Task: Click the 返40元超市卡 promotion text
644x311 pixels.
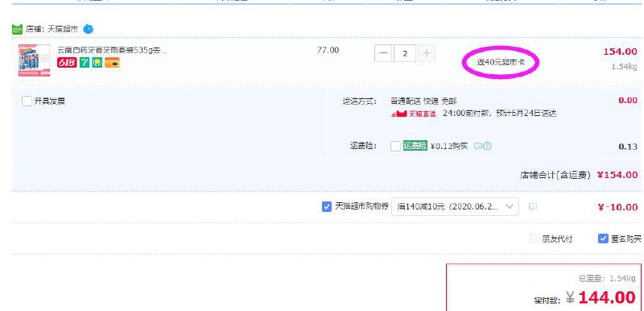Action: point(500,63)
